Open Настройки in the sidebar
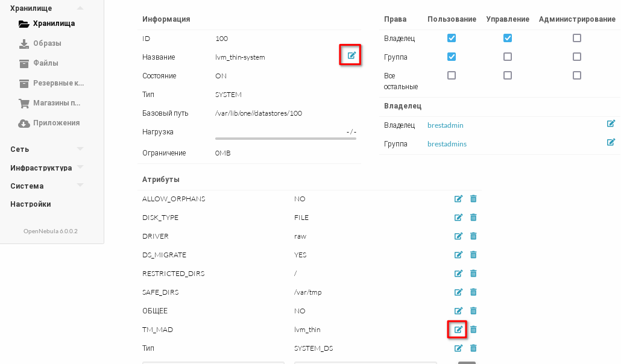621x364 pixels. (x=30, y=204)
